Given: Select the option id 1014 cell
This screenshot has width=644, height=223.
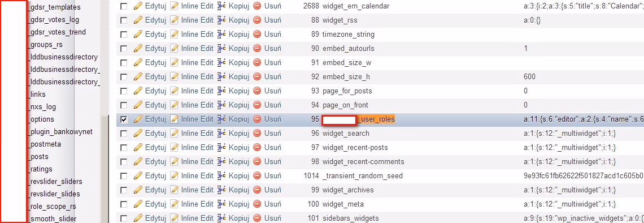Looking at the screenshot, I should click(x=311, y=175).
